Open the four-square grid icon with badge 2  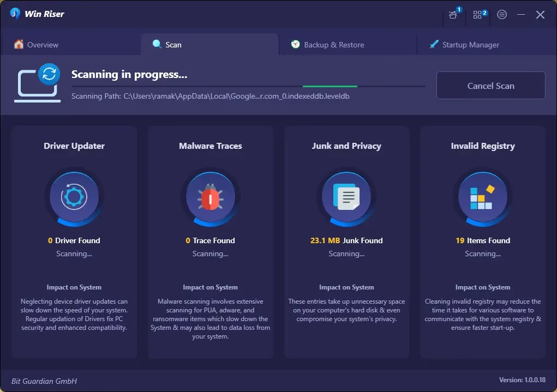[x=478, y=15]
